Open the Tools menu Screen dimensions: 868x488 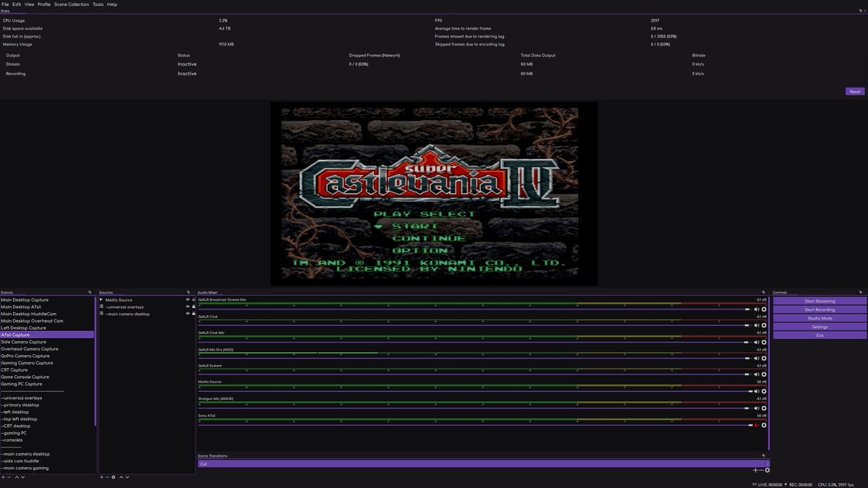(x=98, y=4)
